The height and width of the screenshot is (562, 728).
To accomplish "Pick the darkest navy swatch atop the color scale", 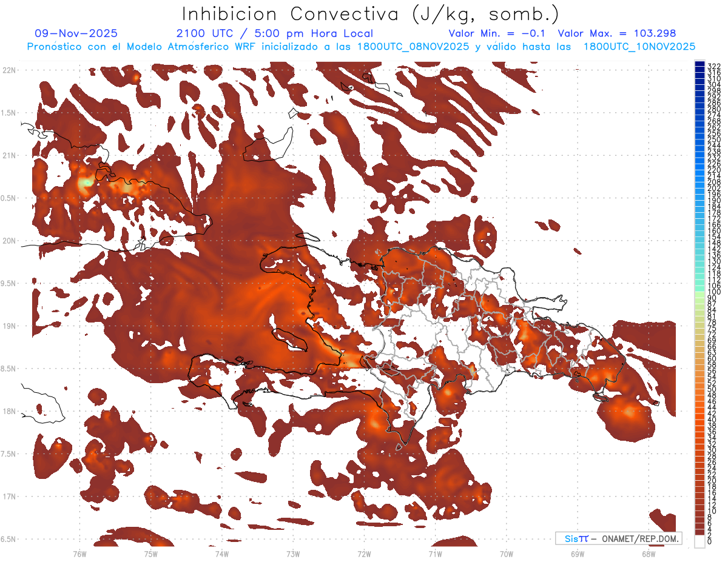I will (x=699, y=64).
